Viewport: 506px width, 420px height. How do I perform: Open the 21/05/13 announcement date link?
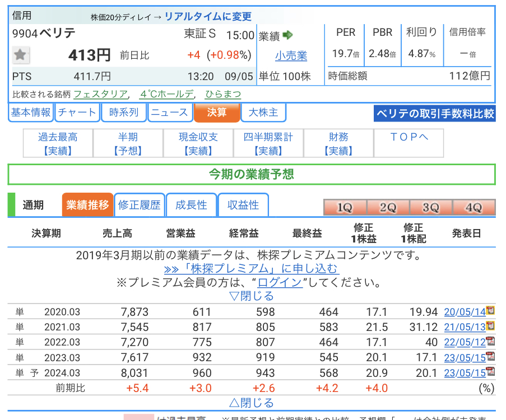point(465,327)
